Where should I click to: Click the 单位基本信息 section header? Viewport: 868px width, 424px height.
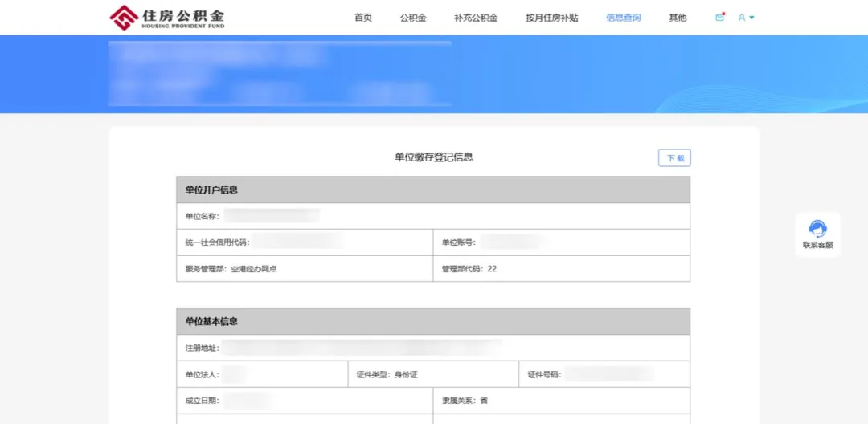click(433, 321)
